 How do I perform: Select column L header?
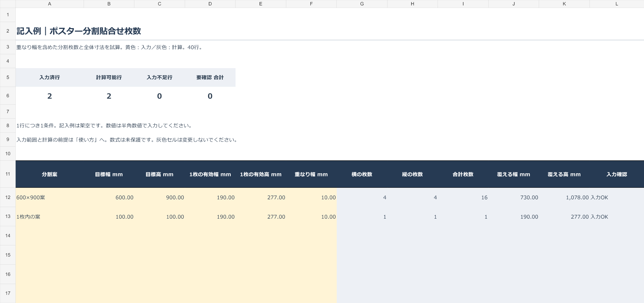point(617,4)
